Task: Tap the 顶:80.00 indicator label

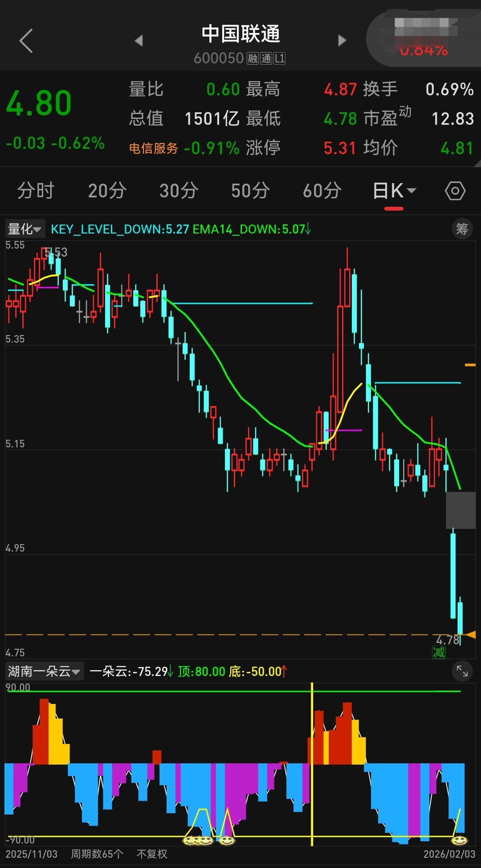Action: click(x=202, y=671)
